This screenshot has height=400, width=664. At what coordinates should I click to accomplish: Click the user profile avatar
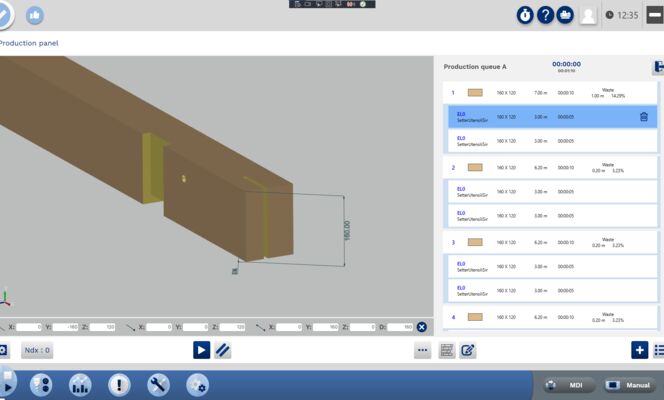pos(589,15)
